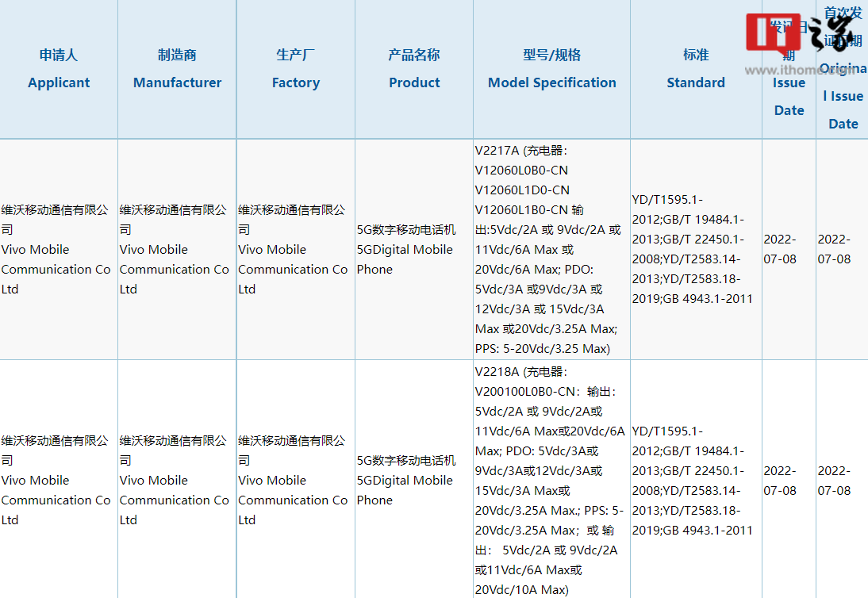868x598 pixels.
Task: Click the product cell in the V2217A row
Action: coord(414,250)
